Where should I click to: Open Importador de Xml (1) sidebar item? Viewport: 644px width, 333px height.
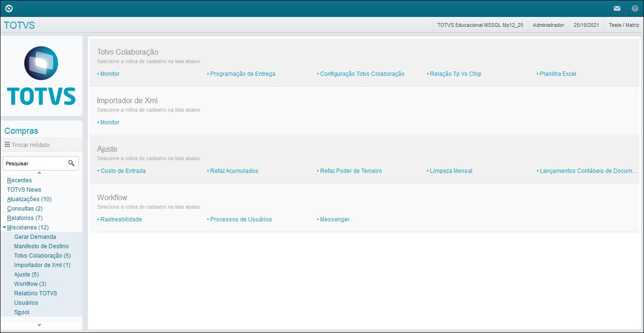42,265
